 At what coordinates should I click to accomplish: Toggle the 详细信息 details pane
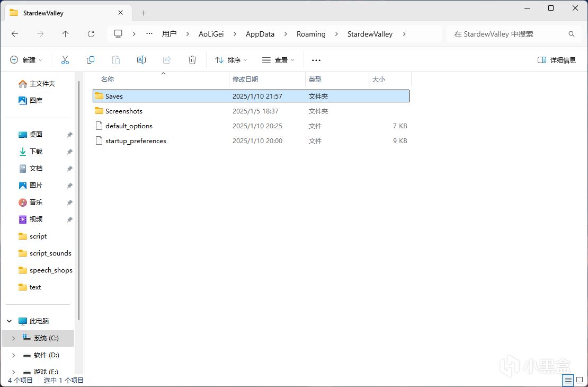pos(557,60)
